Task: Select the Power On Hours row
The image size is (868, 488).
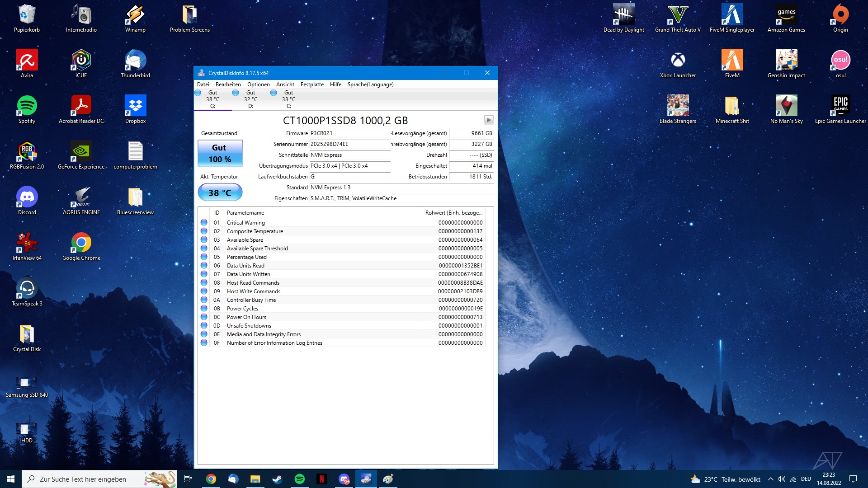Action: pos(246,317)
